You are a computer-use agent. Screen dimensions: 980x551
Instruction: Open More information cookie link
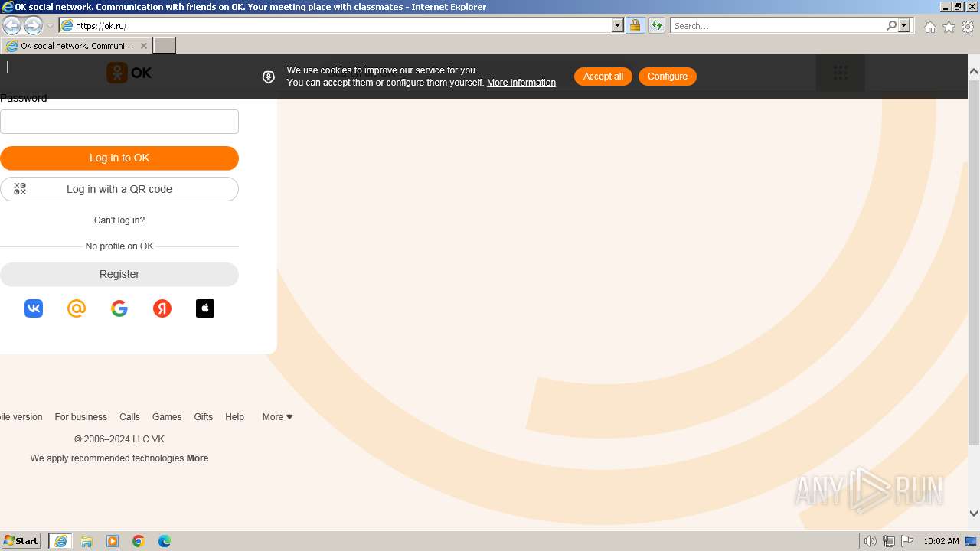(521, 83)
